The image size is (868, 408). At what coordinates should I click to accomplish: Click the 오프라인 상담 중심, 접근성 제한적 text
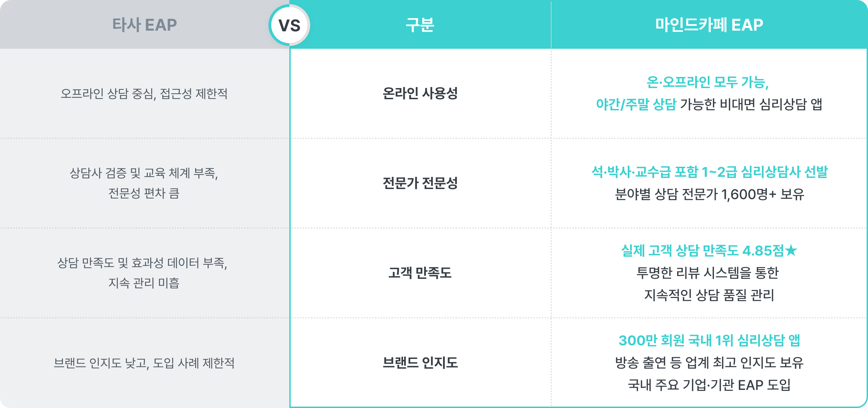[144, 93]
